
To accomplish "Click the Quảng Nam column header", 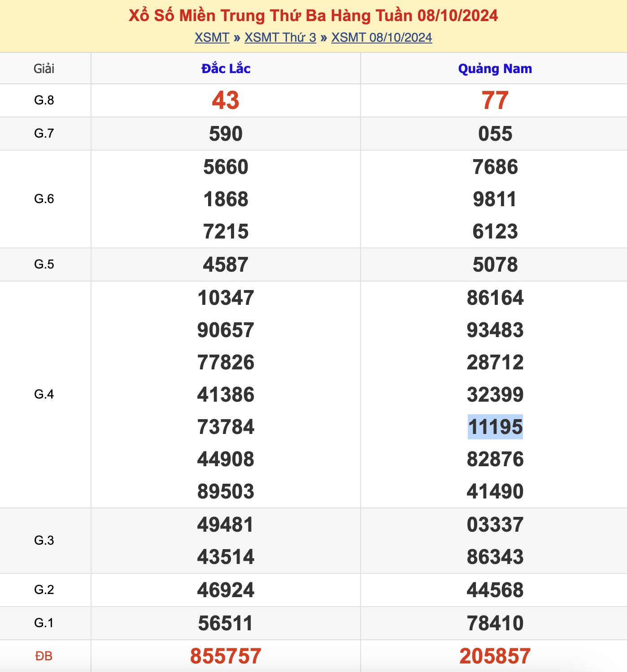I will pos(495,69).
